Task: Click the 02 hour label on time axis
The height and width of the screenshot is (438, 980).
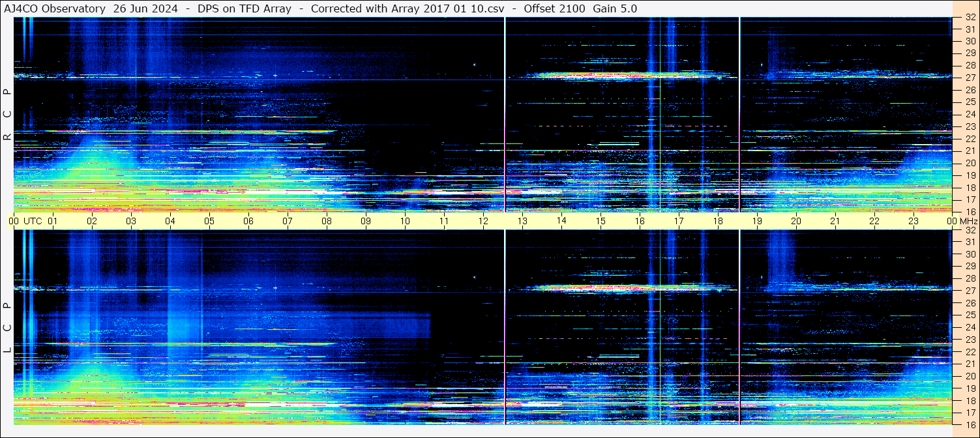Action: point(92,221)
